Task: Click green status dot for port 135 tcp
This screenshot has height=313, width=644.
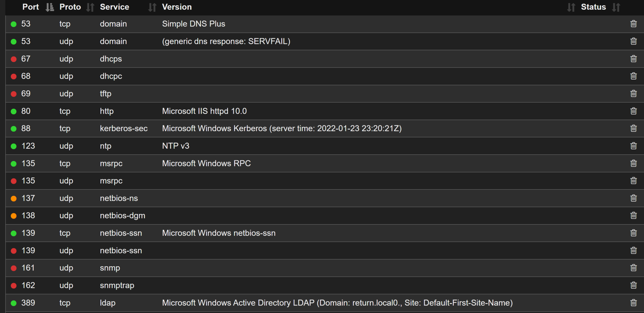Action: [14, 164]
